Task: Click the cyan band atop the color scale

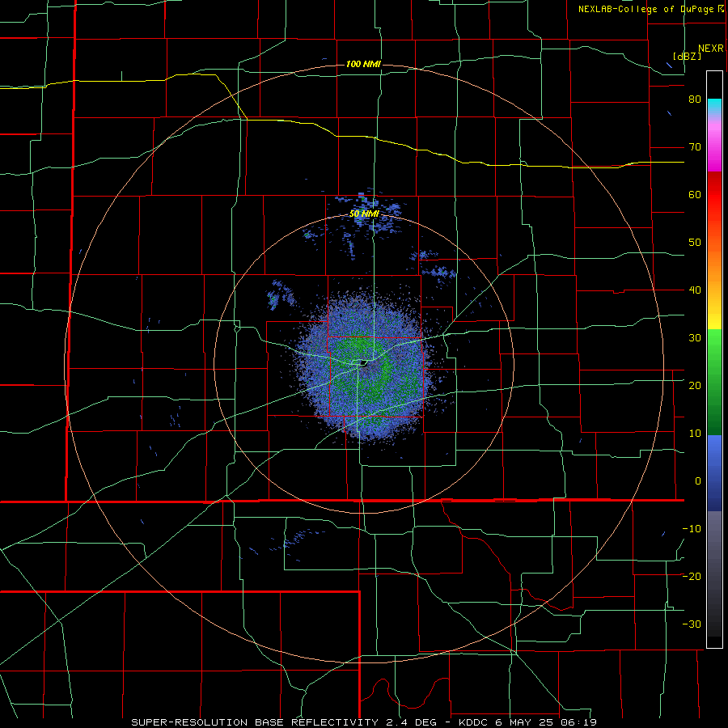Action: (714, 106)
